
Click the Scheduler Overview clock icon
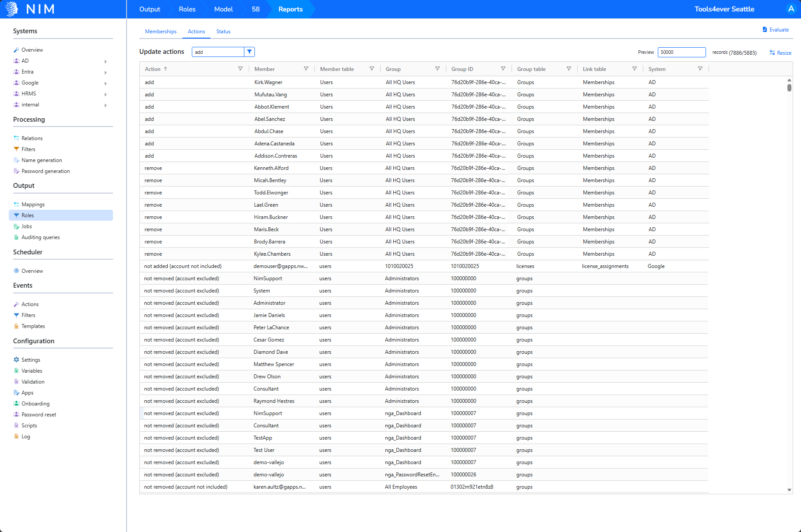tap(16, 271)
